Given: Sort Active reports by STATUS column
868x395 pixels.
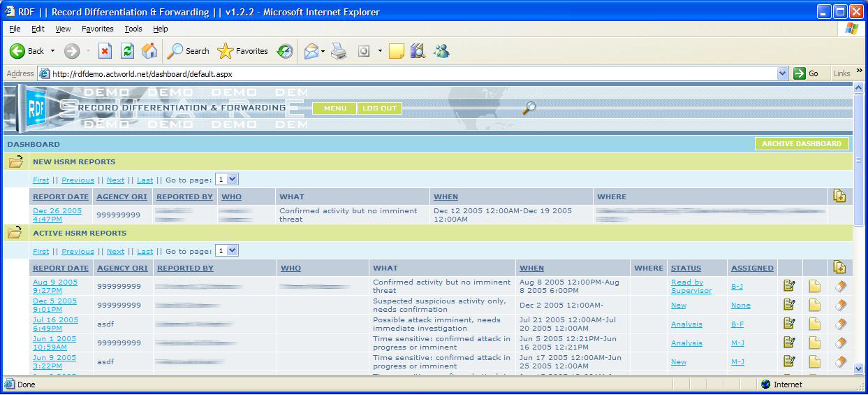Looking at the screenshot, I should (686, 268).
